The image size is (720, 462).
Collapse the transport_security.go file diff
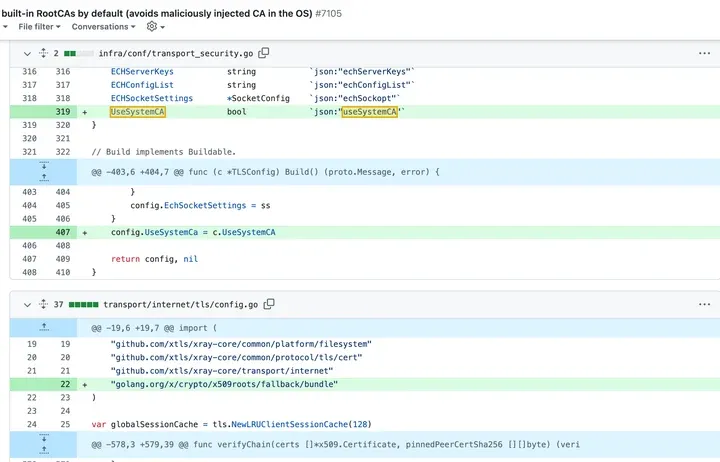[x=27, y=54]
